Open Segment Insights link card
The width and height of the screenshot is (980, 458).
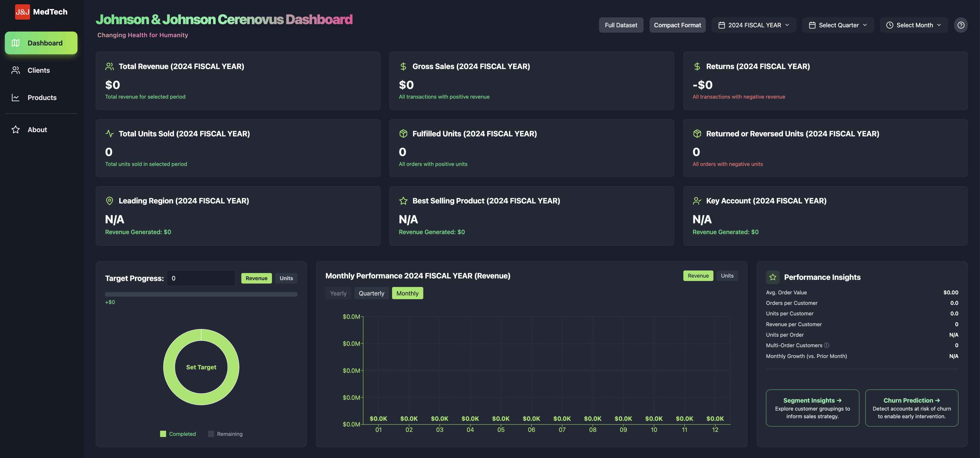[x=812, y=408]
